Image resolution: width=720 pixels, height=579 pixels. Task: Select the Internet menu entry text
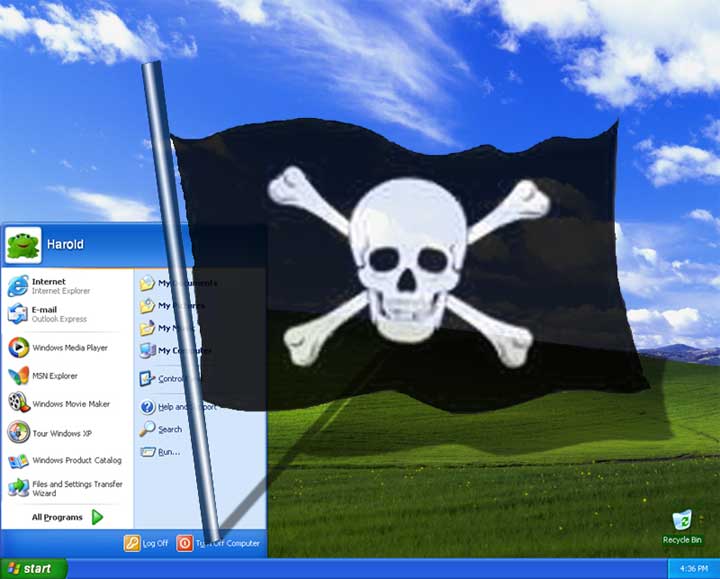[x=49, y=281]
